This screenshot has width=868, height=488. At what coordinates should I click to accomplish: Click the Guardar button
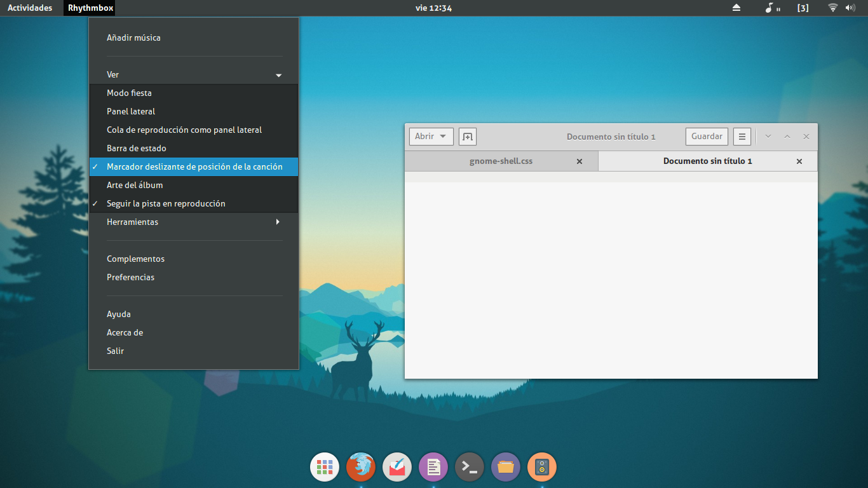(x=707, y=137)
